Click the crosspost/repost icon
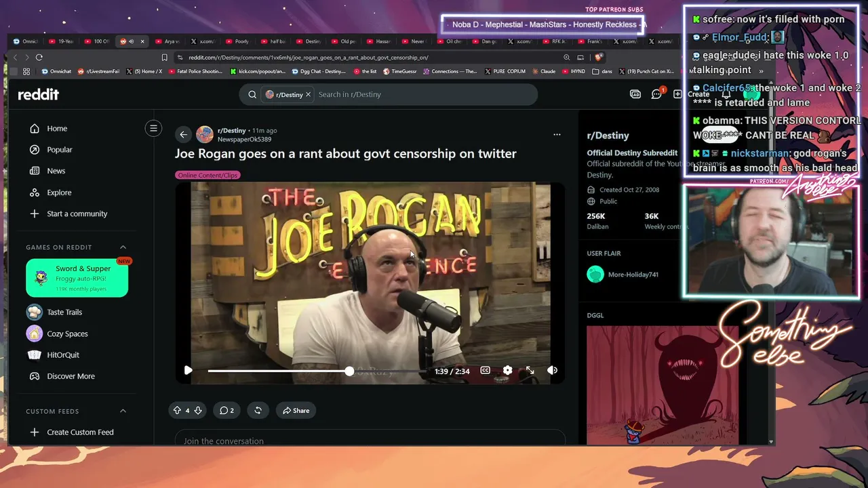Image resolution: width=868 pixels, height=488 pixels. pyautogui.click(x=258, y=410)
